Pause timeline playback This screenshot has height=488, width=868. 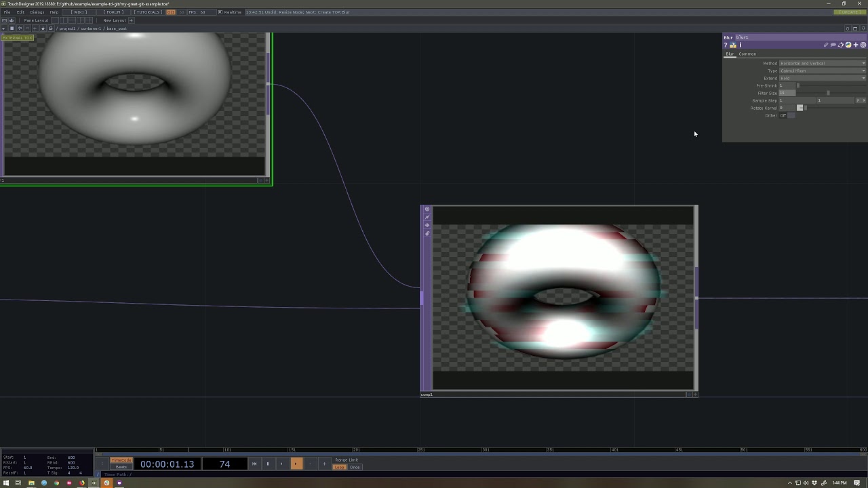(268, 464)
